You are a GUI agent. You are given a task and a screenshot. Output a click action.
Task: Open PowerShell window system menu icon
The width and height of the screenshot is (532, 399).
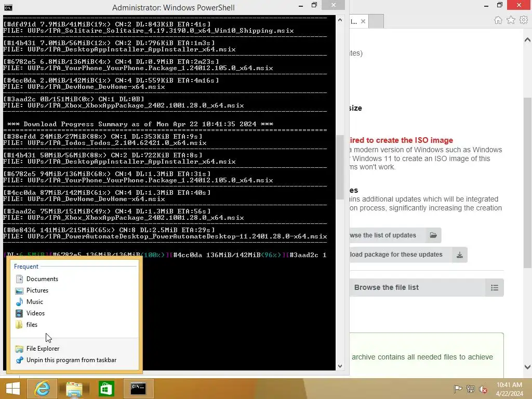coord(8,7)
